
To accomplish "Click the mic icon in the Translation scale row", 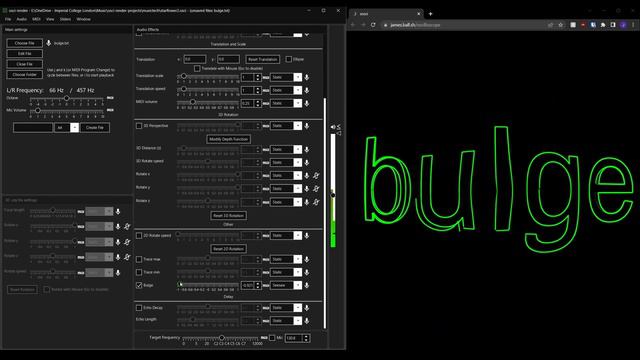I will coord(307,77).
